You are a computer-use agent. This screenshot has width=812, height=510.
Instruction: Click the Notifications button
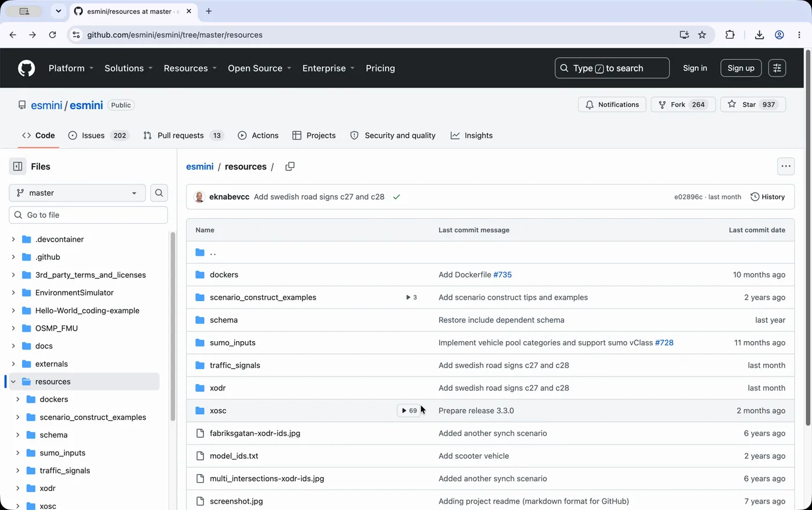point(612,104)
